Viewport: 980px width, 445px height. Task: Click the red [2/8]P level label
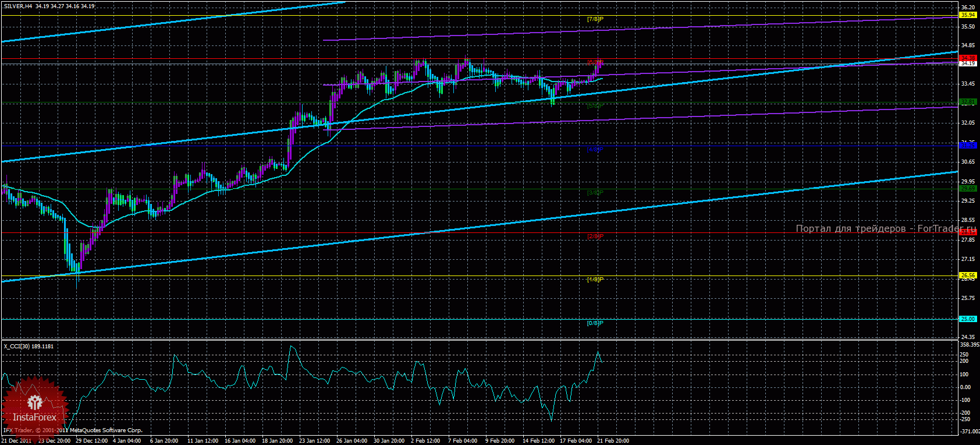595,236
